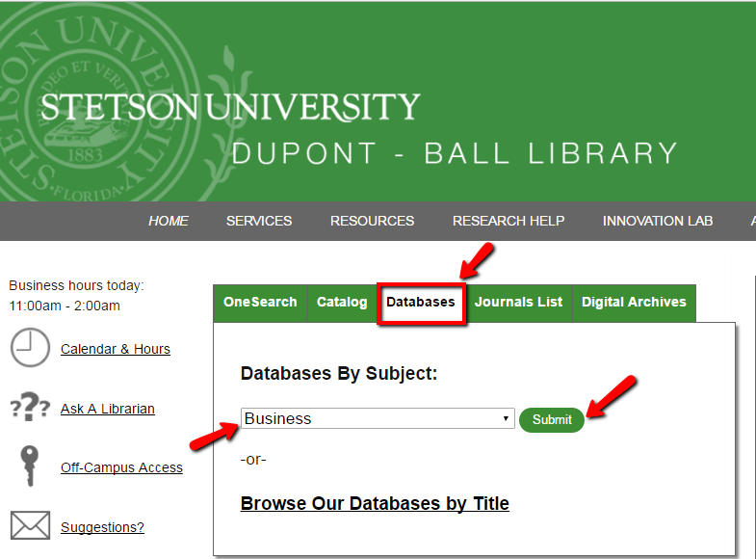Click the envelope icon next to Suggestions
This screenshot has width=756, height=559.
click(30, 525)
